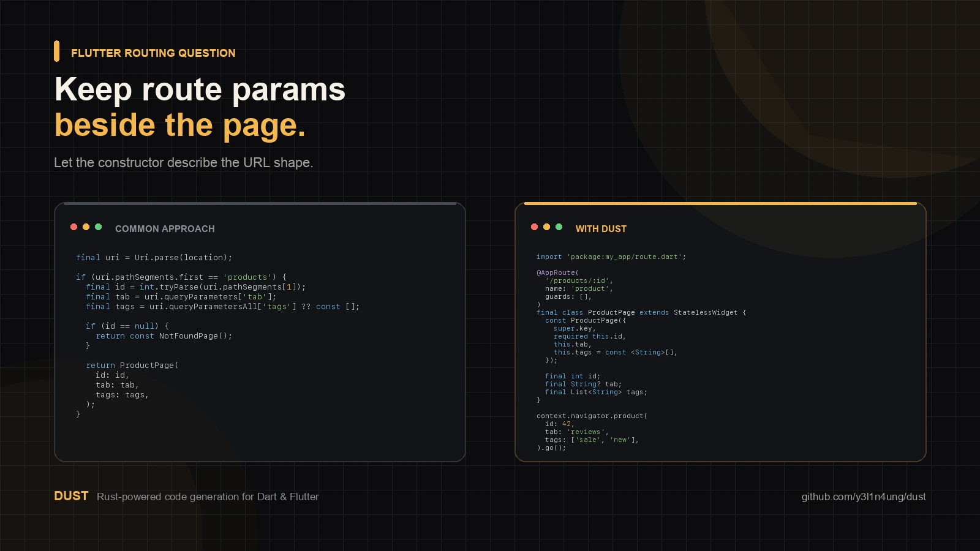Click the 'final id = int.tryParse' code line
This screenshot has height=551, width=980.
tap(195, 287)
